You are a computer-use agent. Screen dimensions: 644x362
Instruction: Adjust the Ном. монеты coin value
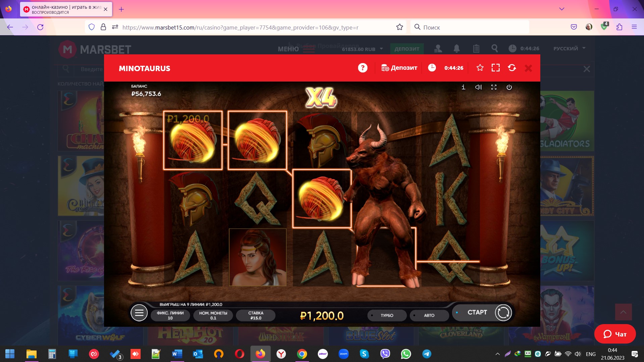213,315
